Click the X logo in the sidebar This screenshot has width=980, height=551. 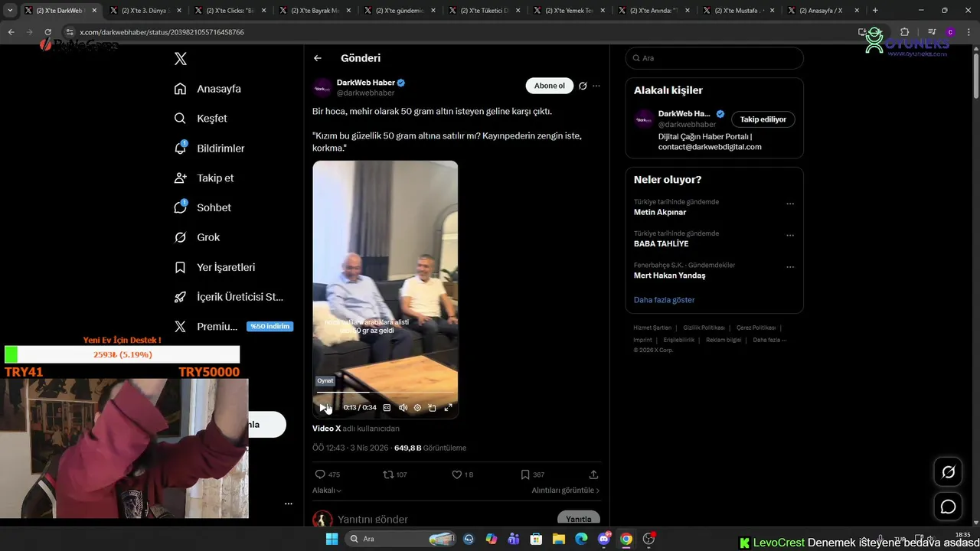[x=180, y=59]
